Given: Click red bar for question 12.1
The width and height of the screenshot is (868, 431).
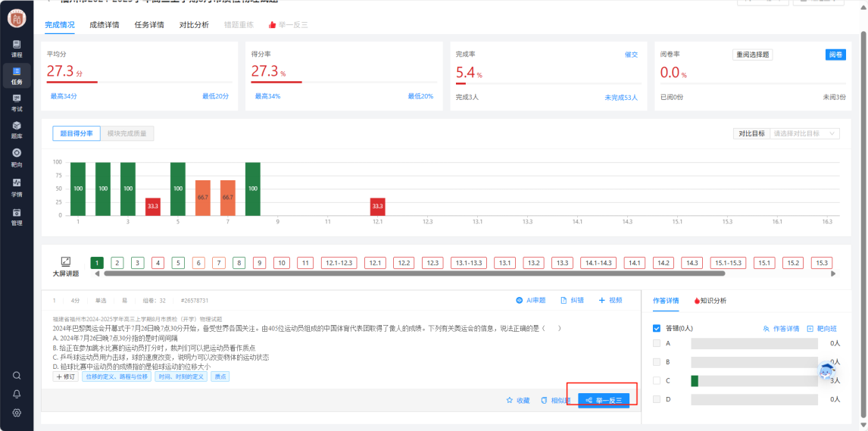Looking at the screenshot, I should [x=378, y=207].
